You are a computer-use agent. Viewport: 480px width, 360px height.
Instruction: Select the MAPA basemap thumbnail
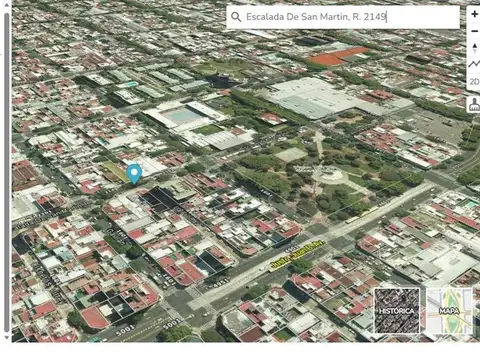pos(449,311)
